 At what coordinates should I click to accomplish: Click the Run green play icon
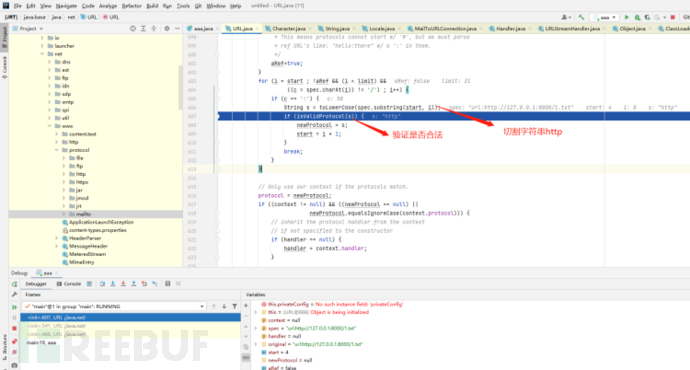pyautogui.click(x=627, y=17)
